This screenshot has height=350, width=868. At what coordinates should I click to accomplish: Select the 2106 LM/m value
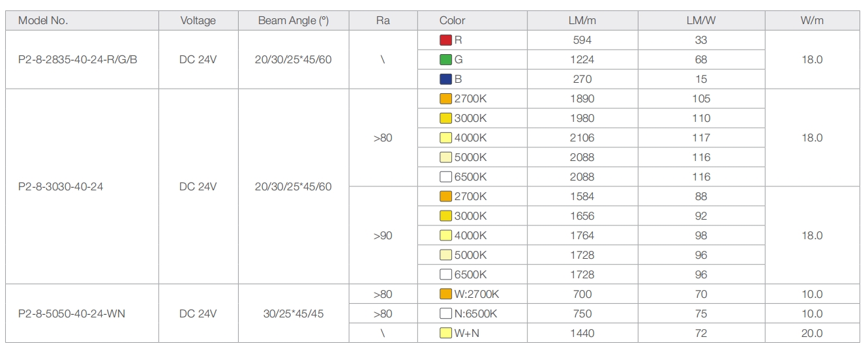click(582, 138)
